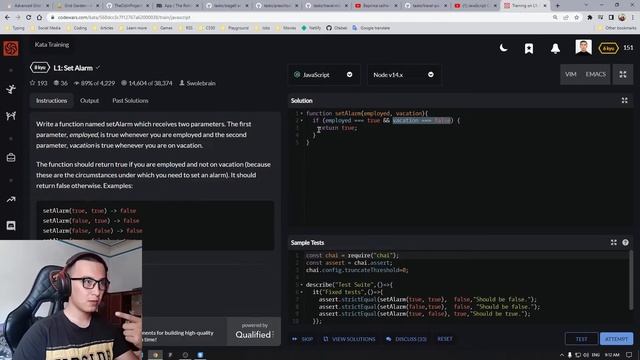Toggle VIM key bindings
Viewport: 640px width, 360px height.
[571, 74]
